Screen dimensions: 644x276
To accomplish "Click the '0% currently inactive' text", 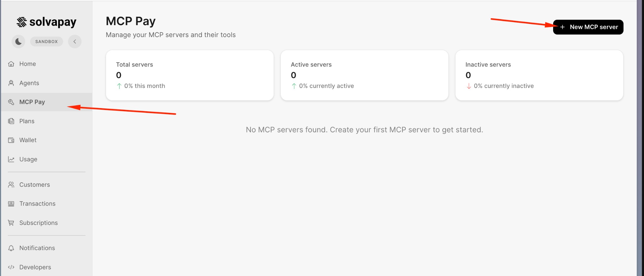I will coord(504,86).
